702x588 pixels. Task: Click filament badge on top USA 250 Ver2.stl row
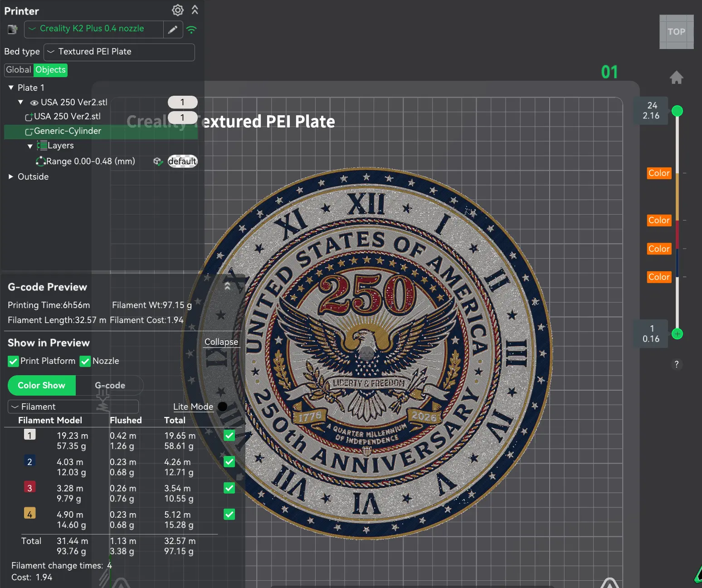click(183, 102)
